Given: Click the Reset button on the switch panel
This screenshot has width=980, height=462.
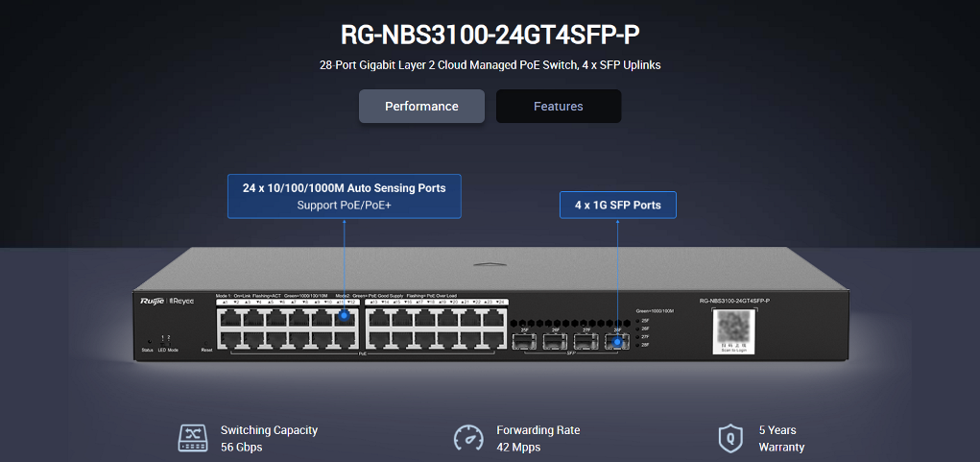Looking at the screenshot, I should (206, 343).
